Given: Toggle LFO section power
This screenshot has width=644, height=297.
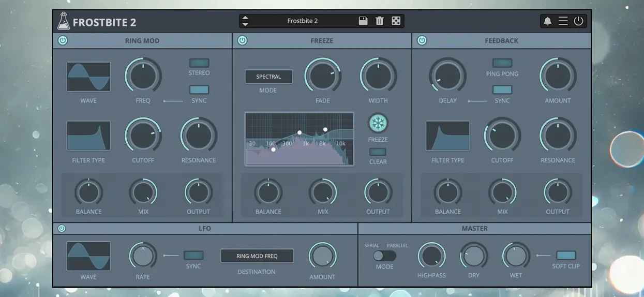Looking at the screenshot, I should click(62, 228).
